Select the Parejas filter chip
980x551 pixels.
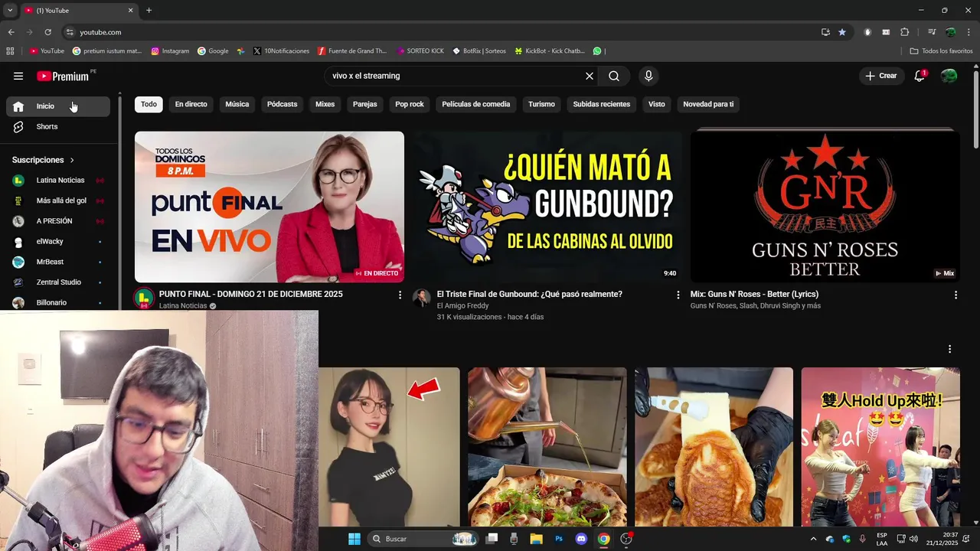pyautogui.click(x=365, y=104)
